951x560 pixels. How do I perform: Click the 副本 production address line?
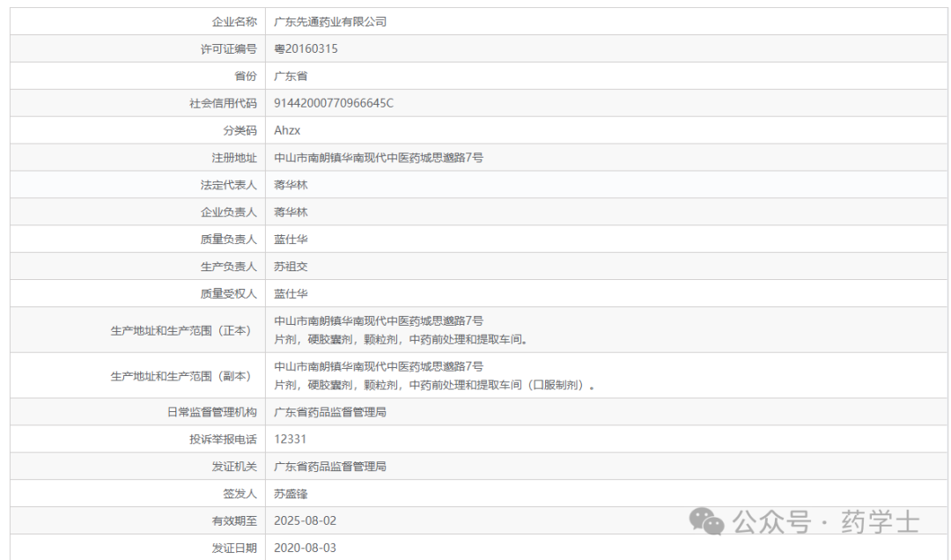click(x=379, y=366)
